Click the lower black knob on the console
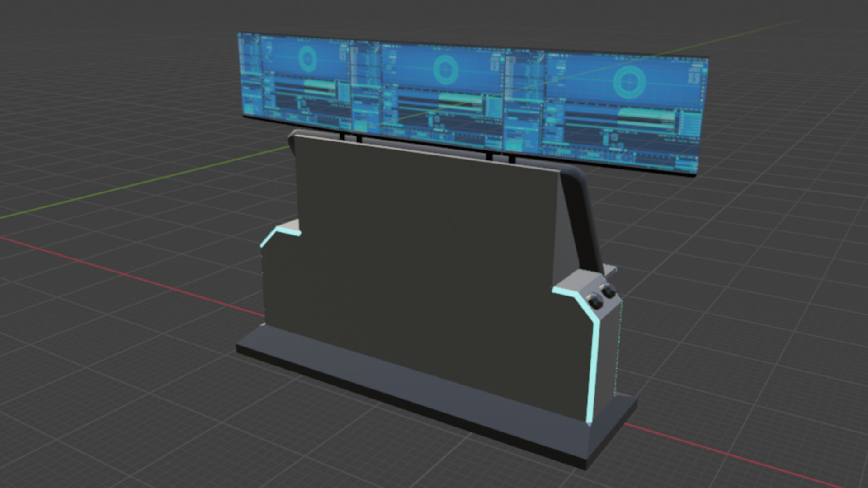Viewport: 868px width, 488px height. pos(594,301)
